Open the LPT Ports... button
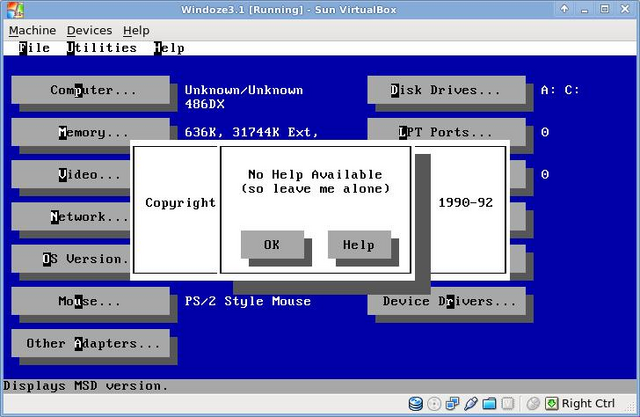 (x=447, y=132)
